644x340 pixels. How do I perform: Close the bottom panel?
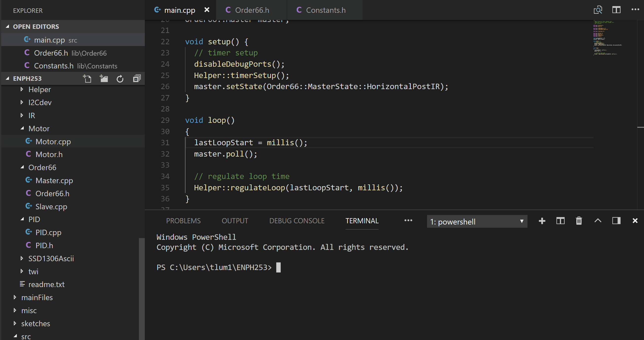[x=635, y=221]
